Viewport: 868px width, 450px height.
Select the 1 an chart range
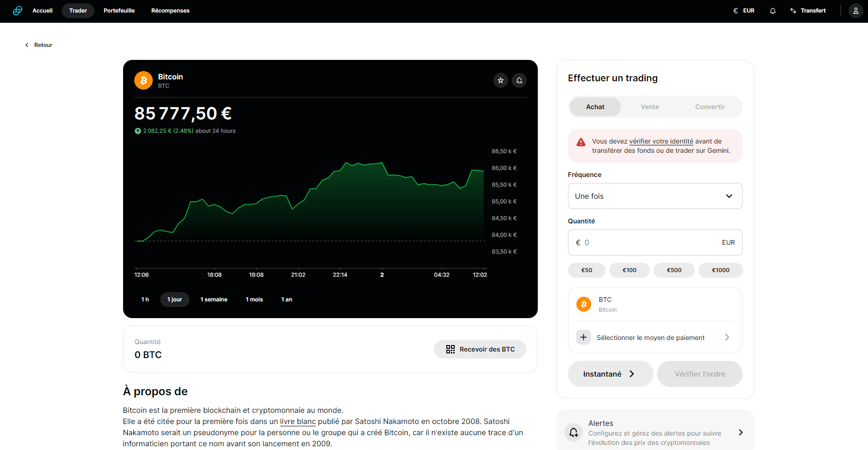(287, 300)
